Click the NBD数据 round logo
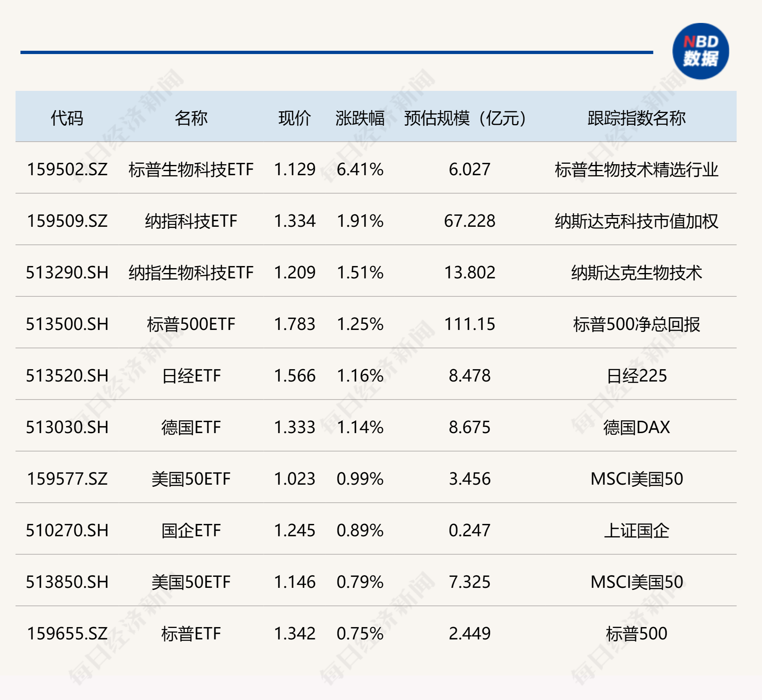Viewport: 762px width, 700px height. pyautogui.click(x=701, y=51)
